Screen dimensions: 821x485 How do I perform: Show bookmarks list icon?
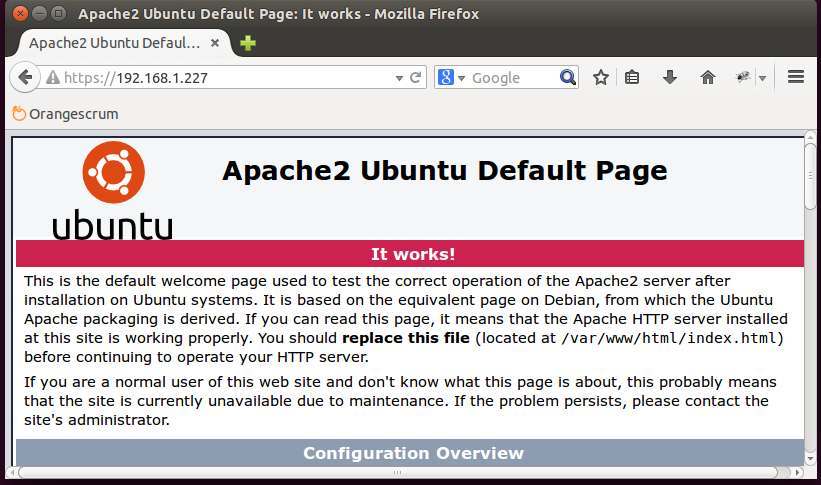point(632,78)
